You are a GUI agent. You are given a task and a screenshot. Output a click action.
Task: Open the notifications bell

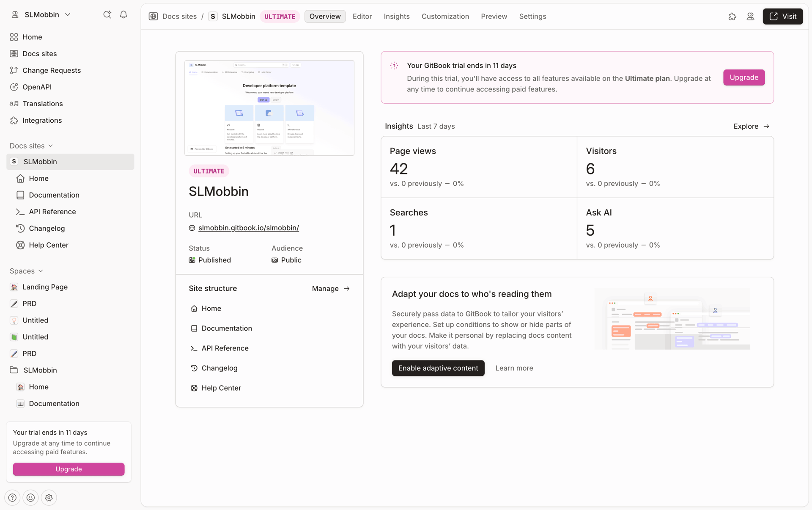123,15
